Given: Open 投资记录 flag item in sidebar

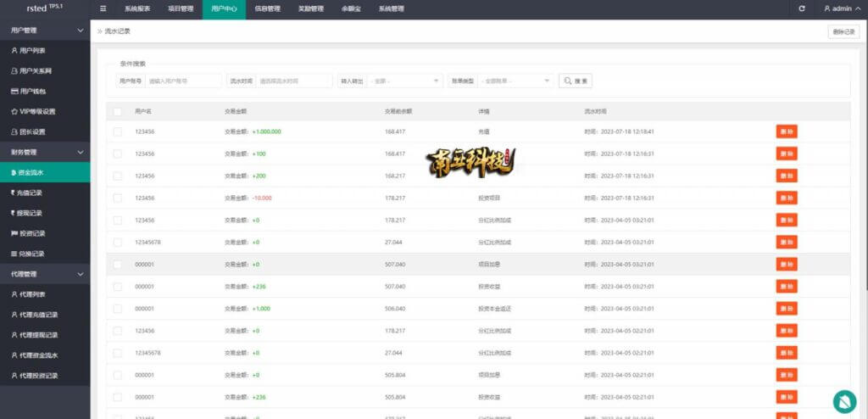Looking at the screenshot, I should point(45,233).
